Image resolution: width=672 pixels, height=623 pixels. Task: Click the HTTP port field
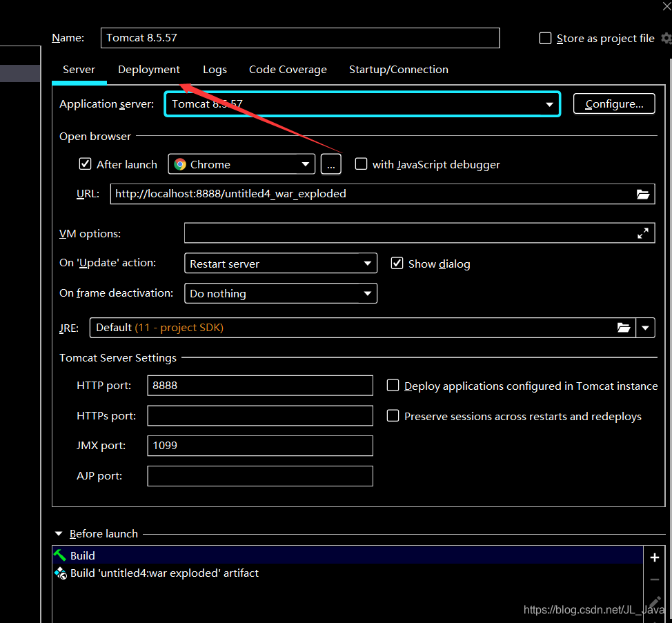[x=260, y=386]
